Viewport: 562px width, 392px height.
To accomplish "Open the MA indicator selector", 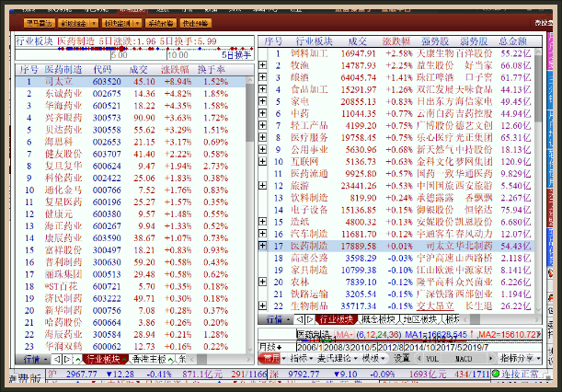I will pyautogui.click(x=344, y=335).
